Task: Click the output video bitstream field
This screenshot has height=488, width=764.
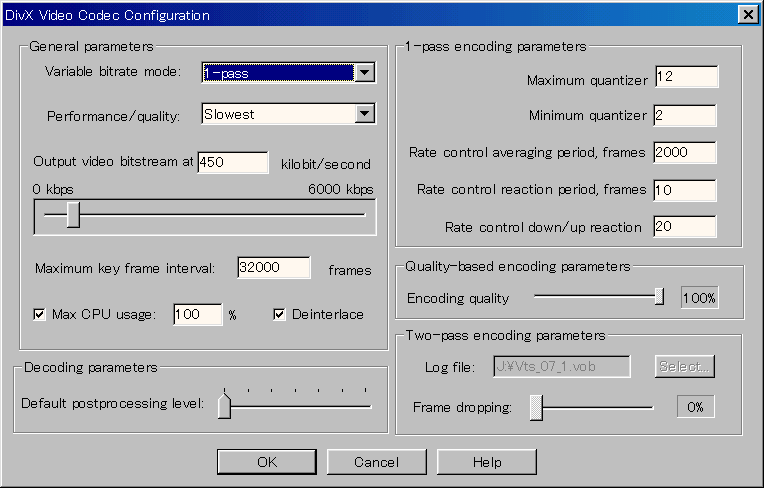Action: point(232,163)
